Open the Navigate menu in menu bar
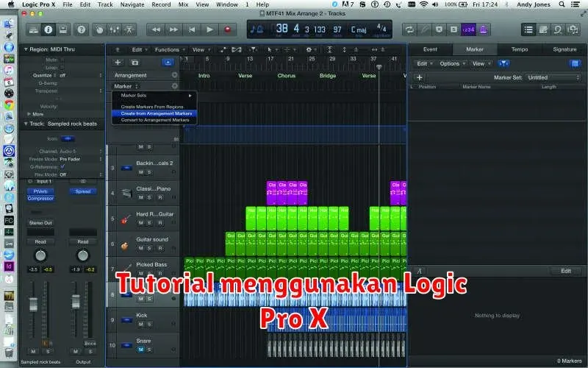The image size is (588, 368). click(132, 4)
